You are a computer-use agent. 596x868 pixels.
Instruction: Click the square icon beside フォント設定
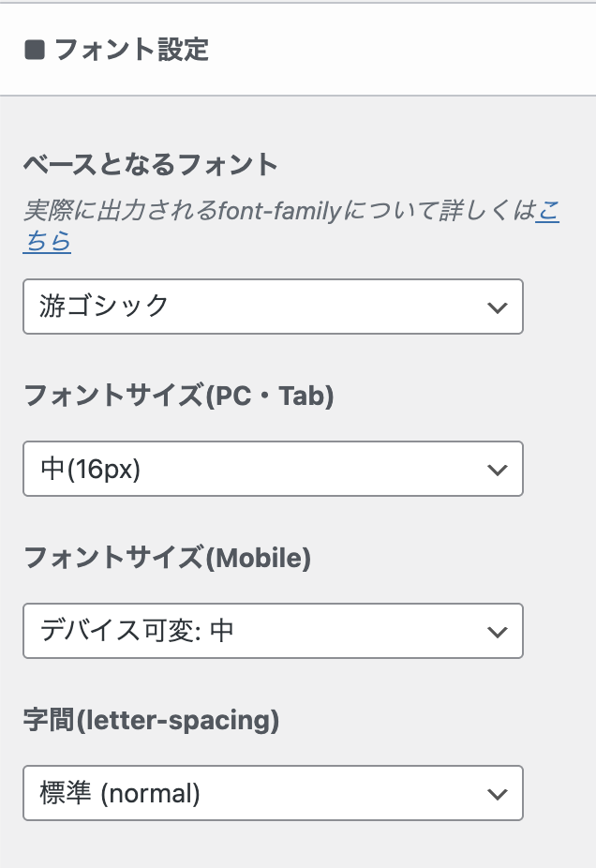(35, 50)
